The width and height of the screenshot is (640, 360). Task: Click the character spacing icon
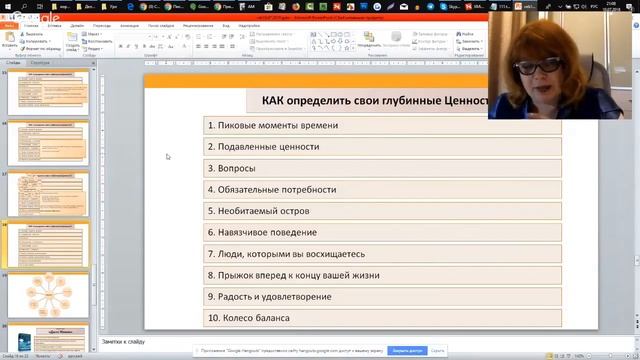pos(161,47)
